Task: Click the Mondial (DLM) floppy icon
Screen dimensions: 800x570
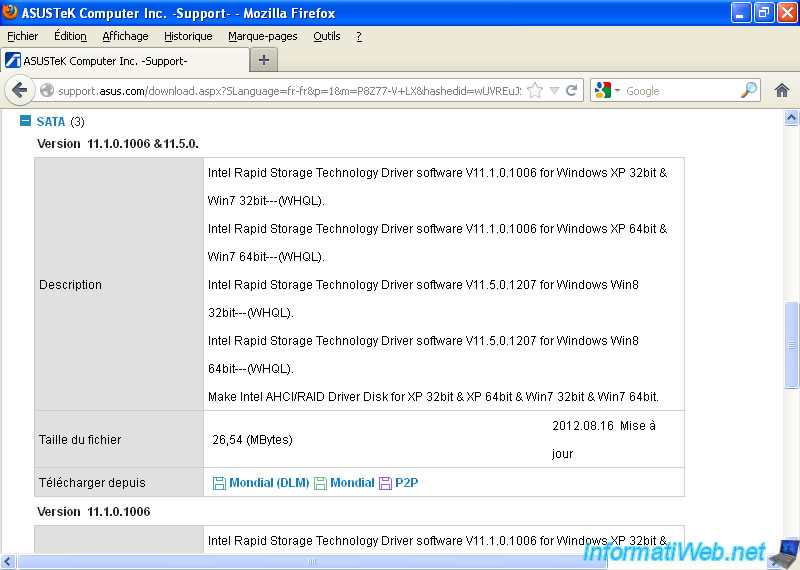Action: (x=219, y=483)
